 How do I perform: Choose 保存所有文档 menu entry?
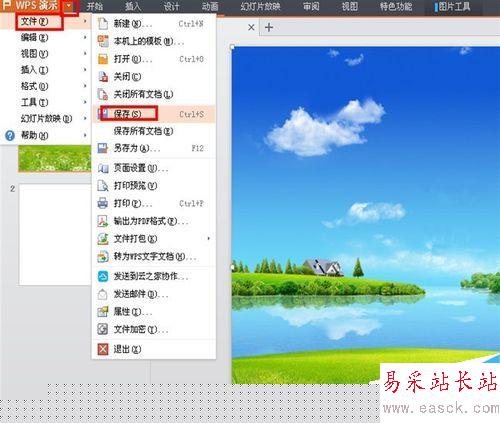(154, 131)
